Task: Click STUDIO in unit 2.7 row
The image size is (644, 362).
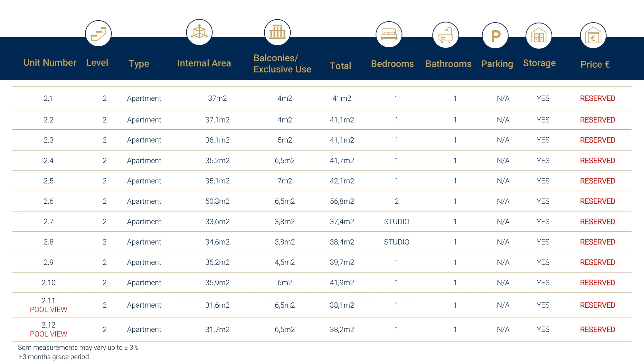Action: click(396, 222)
